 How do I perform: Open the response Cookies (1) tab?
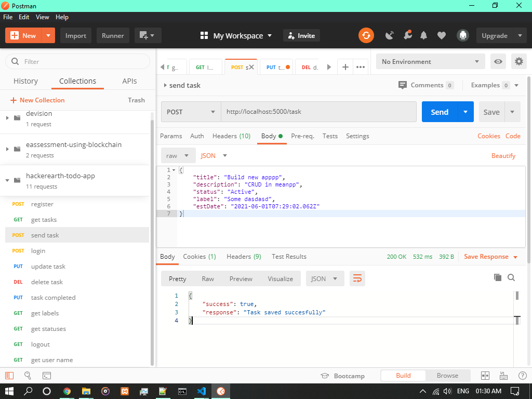pos(199,257)
